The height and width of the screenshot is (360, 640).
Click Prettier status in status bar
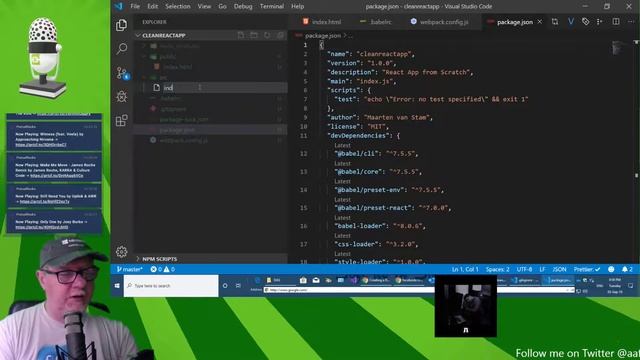pos(587,269)
